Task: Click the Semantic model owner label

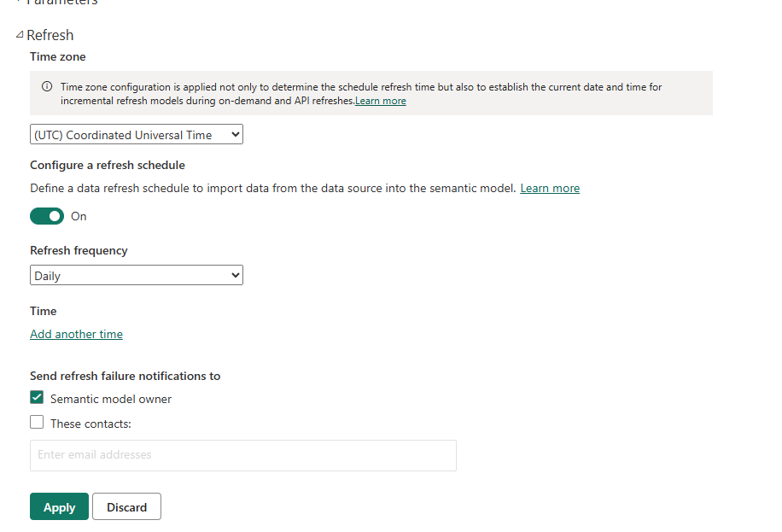Action: (x=111, y=399)
